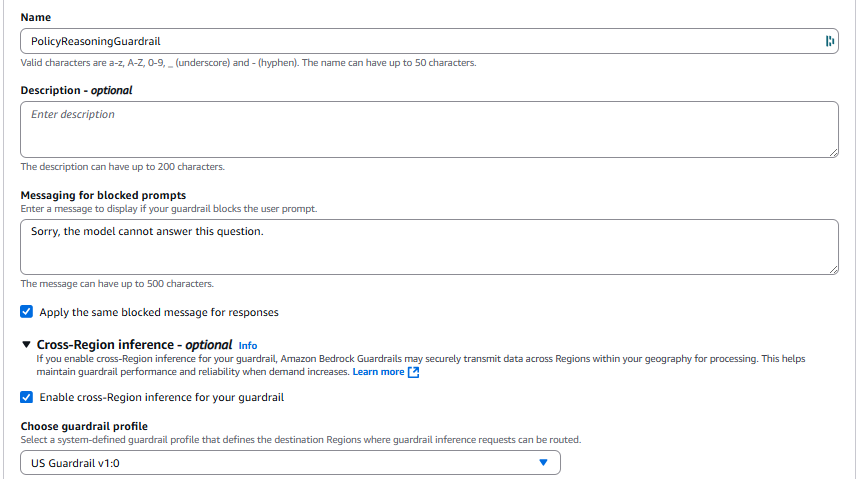856x479 pixels.
Task: Click the Description - optional label
Action: (76, 90)
